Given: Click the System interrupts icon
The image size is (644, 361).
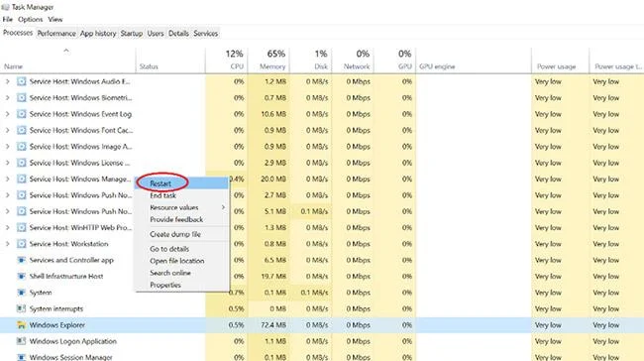Looking at the screenshot, I should pyautogui.click(x=22, y=308).
